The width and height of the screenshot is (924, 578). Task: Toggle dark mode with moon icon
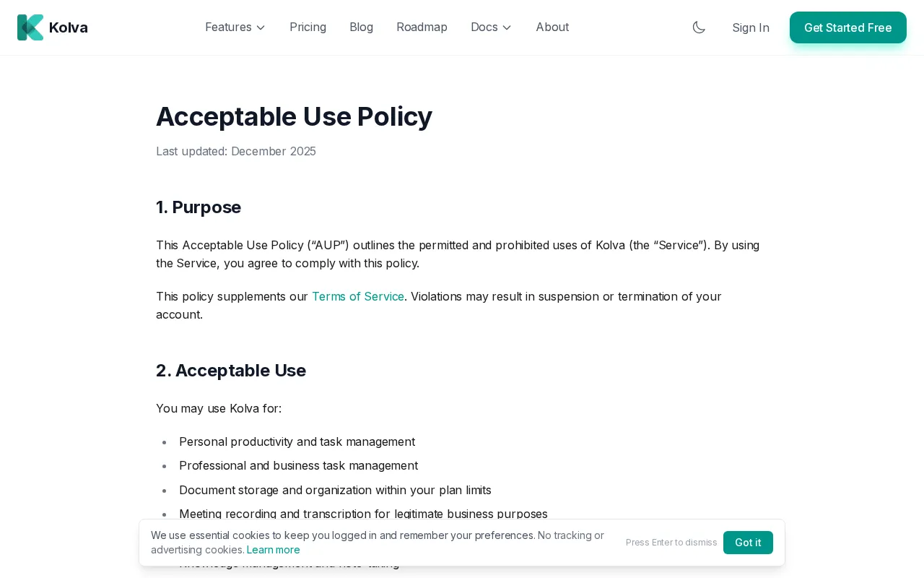[x=699, y=27]
